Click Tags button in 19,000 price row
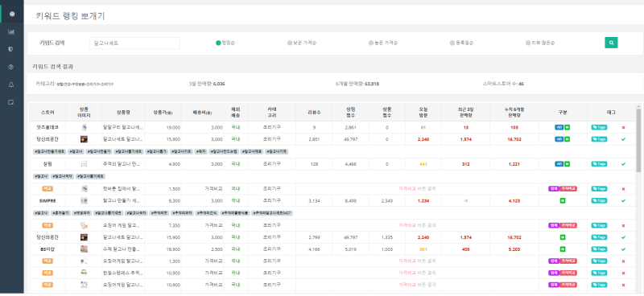The image size is (644, 296). pyautogui.click(x=599, y=127)
